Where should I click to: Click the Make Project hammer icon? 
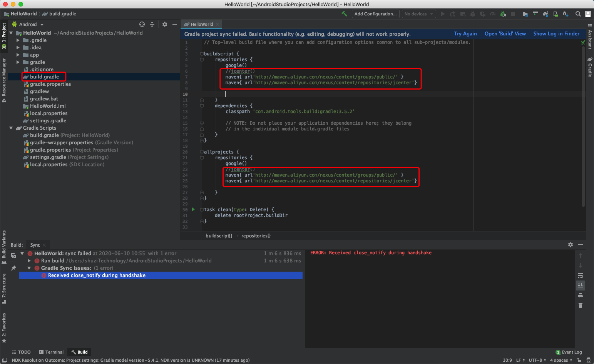pyautogui.click(x=344, y=14)
